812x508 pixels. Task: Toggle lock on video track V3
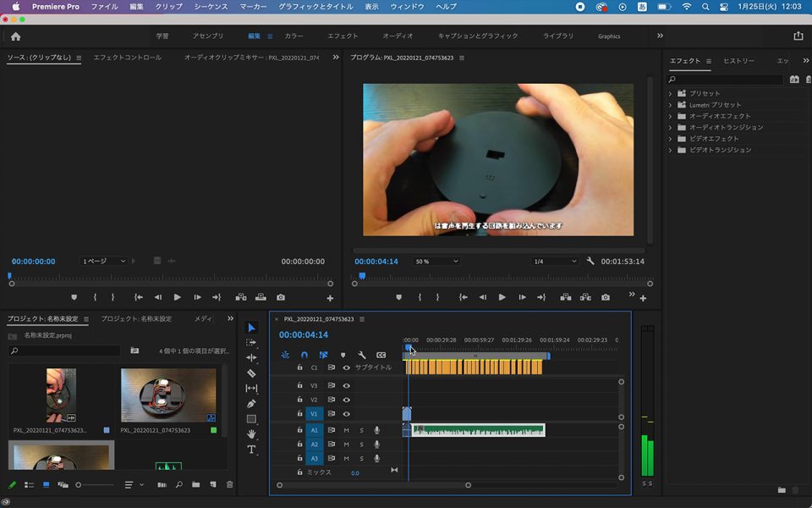point(299,386)
